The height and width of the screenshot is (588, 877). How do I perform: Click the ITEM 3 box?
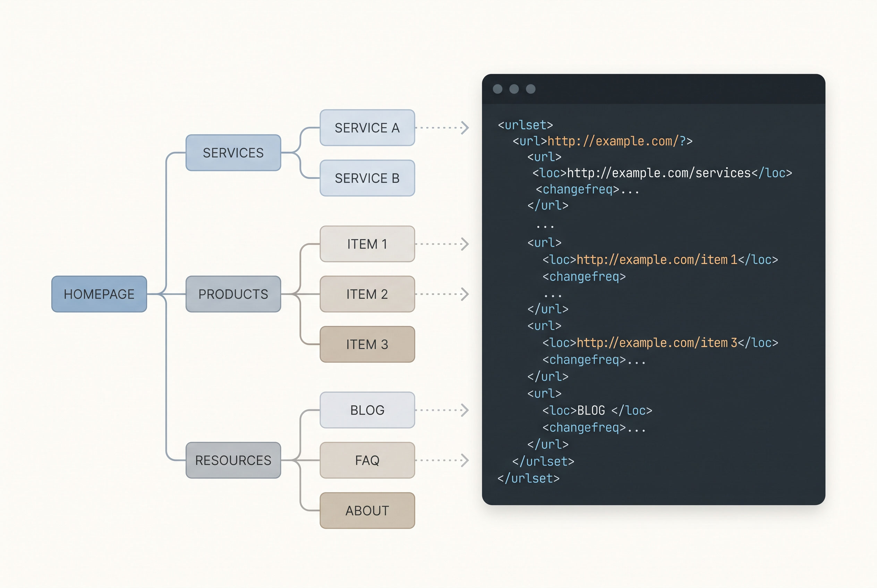[367, 344]
